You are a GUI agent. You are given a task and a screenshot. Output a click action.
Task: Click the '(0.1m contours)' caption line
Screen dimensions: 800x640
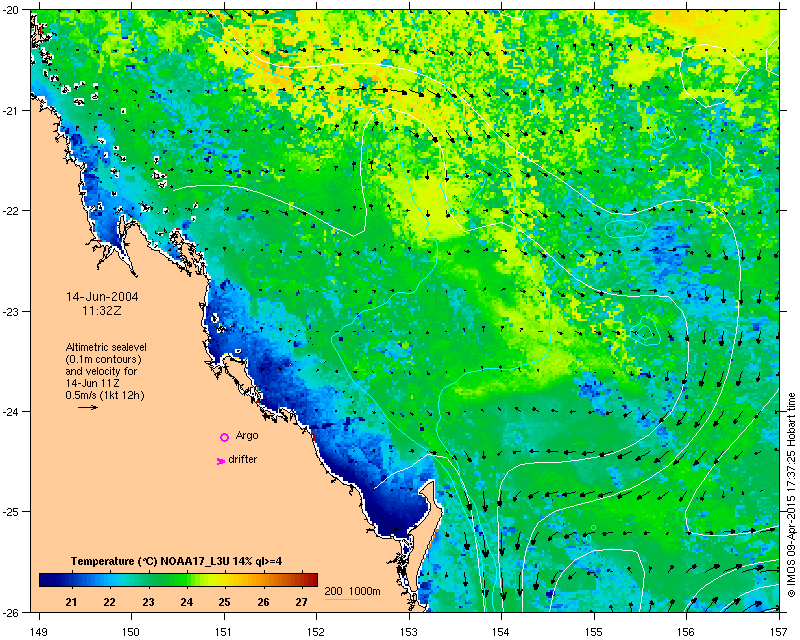tap(104, 359)
